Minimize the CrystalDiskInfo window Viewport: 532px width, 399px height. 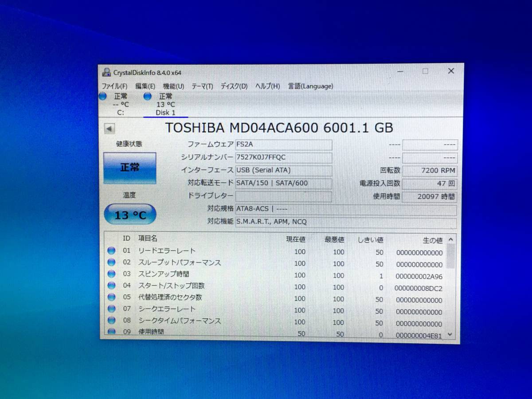(400, 71)
